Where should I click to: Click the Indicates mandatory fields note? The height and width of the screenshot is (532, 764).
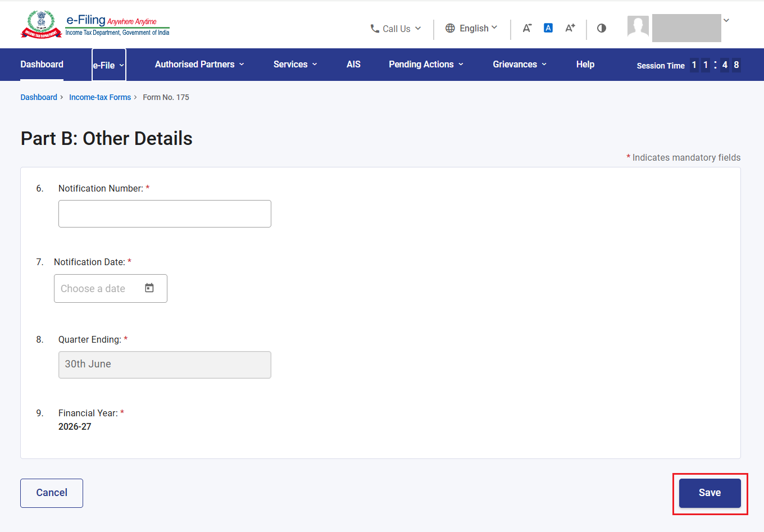(x=684, y=157)
